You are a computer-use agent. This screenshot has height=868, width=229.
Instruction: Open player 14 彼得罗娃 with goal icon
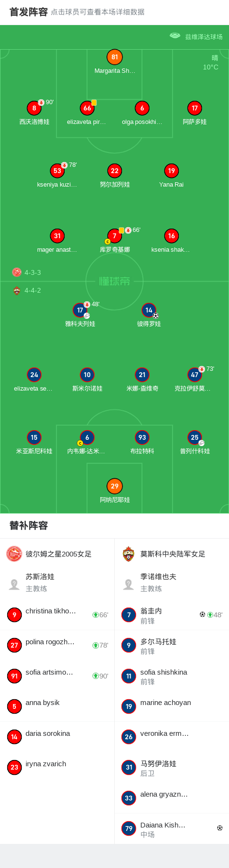[149, 310]
